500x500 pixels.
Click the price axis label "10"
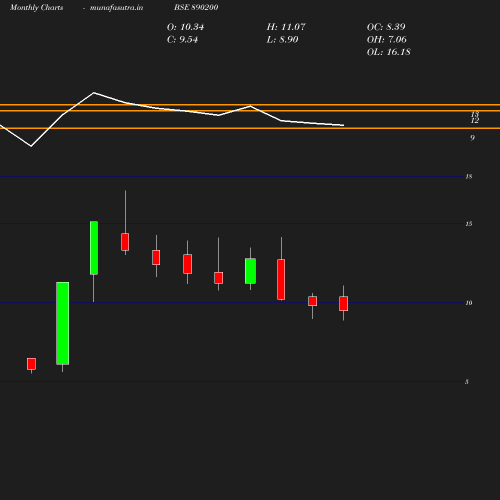click(x=469, y=303)
